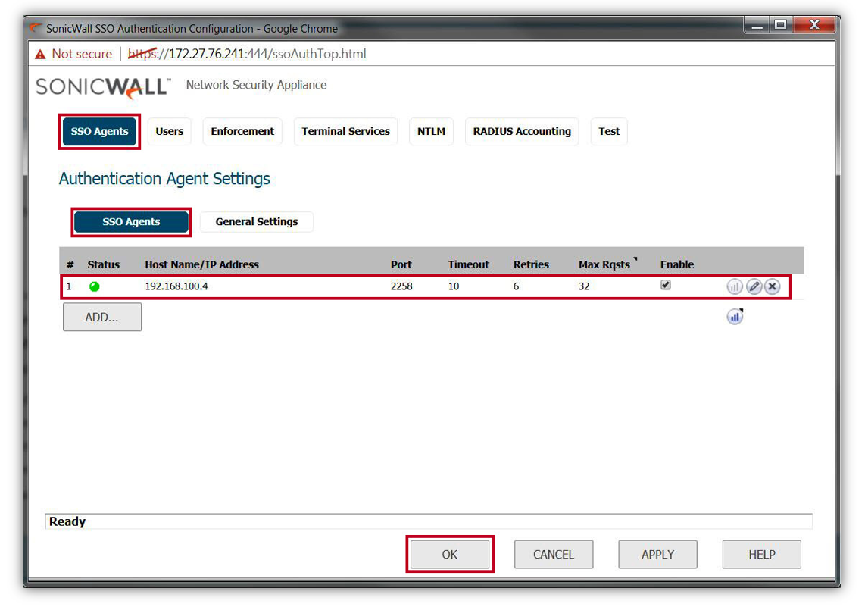Go to the Terminal Services tab
Image resolution: width=868 pixels, height=607 pixels.
coord(345,131)
